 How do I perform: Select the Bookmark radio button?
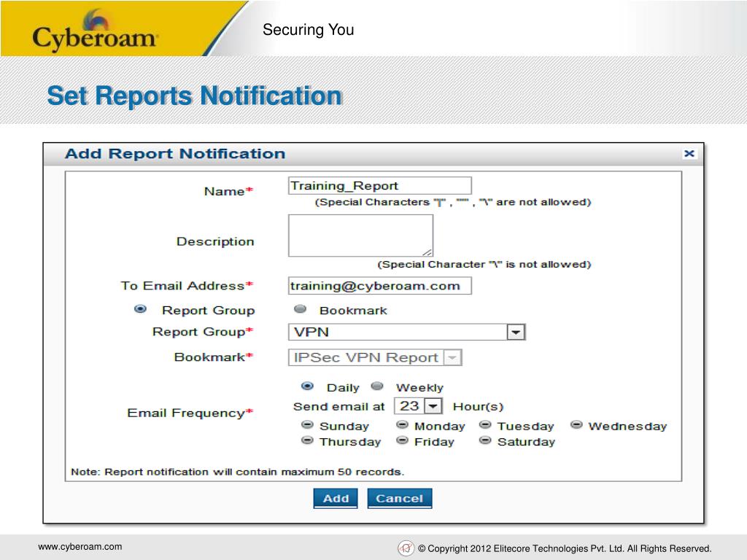300,309
